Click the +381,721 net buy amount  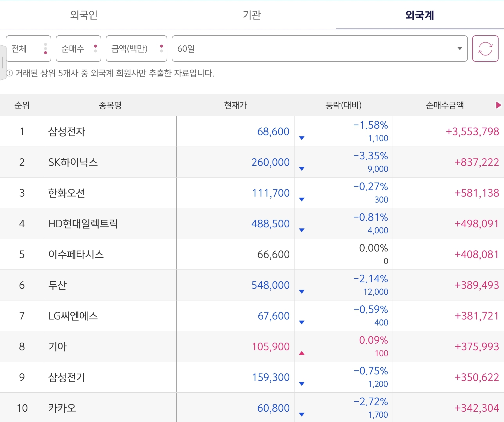click(477, 316)
